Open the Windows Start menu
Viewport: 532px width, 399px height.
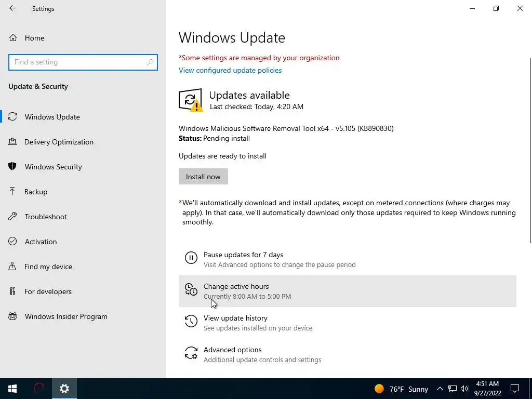click(12, 389)
